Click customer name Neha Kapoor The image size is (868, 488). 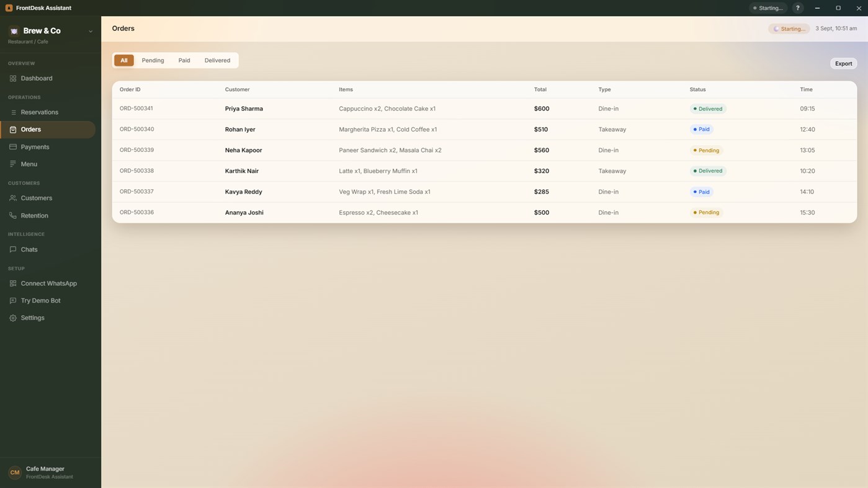[243, 150]
